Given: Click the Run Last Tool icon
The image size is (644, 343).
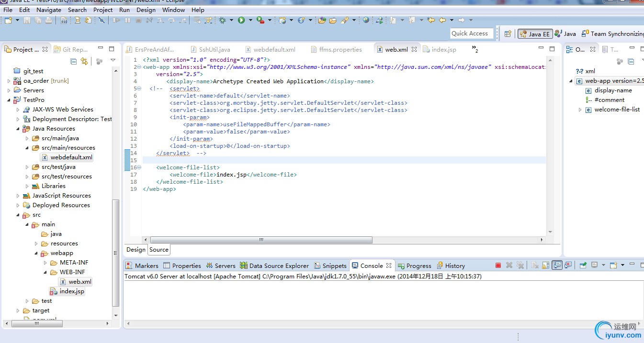Looking at the screenshot, I should 260,20.
